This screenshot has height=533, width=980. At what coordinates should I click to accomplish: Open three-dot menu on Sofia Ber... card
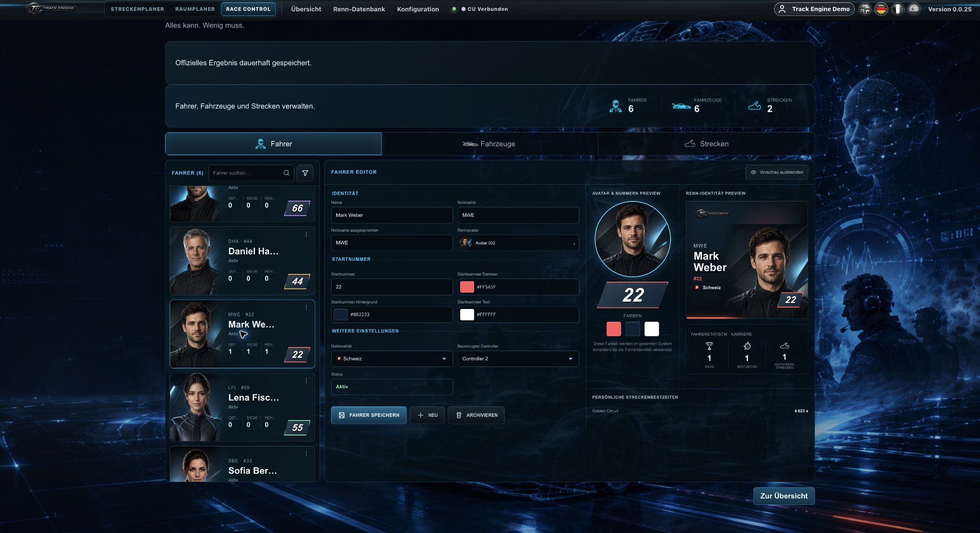click(306, 454)
